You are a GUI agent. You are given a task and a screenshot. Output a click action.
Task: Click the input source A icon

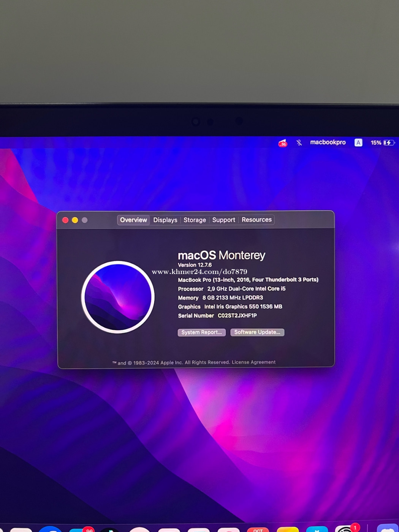tap(358, 143)
